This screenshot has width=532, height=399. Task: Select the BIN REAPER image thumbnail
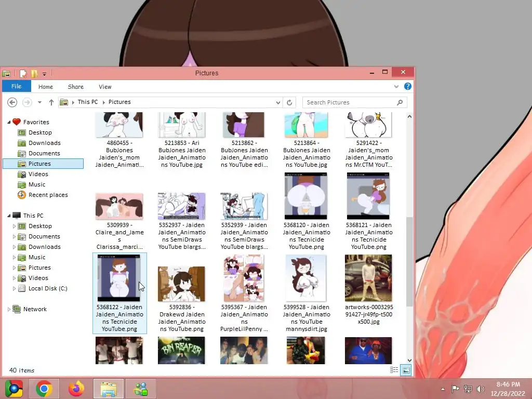click(181, 351)
